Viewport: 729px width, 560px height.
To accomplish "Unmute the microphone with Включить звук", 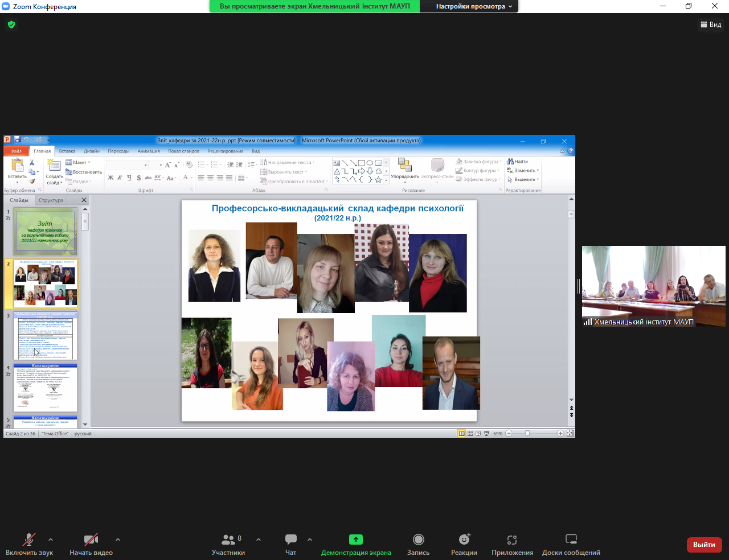I will 29,545.
